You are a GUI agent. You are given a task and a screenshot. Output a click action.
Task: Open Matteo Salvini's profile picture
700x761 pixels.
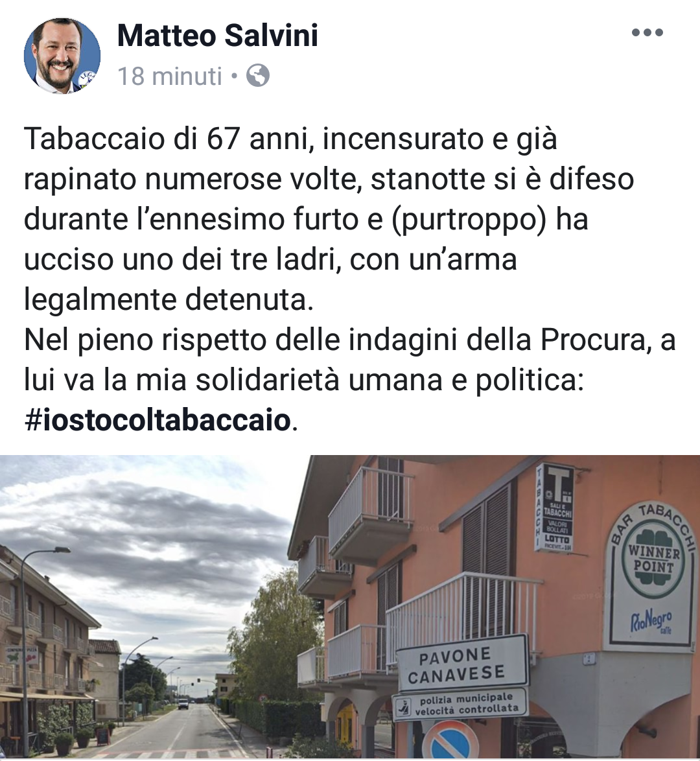(62, 54)
